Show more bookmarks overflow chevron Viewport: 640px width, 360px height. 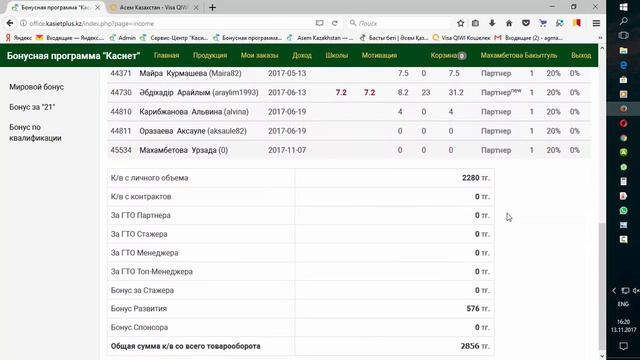click(600, 38)
